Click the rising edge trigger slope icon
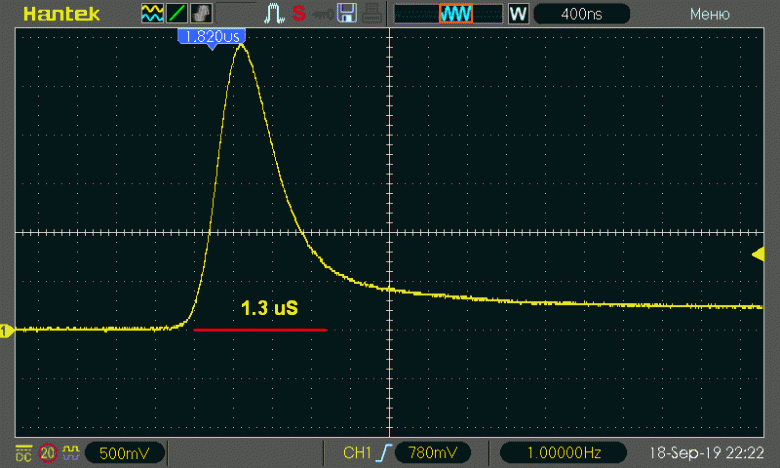 coord(385,453)
